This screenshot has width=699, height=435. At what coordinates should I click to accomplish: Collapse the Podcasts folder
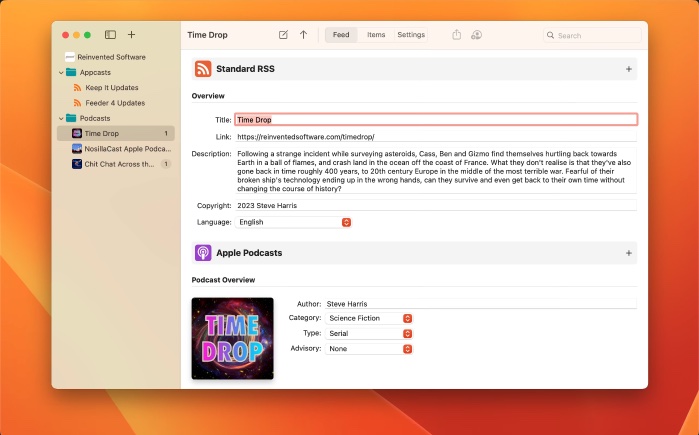(60, 118)
